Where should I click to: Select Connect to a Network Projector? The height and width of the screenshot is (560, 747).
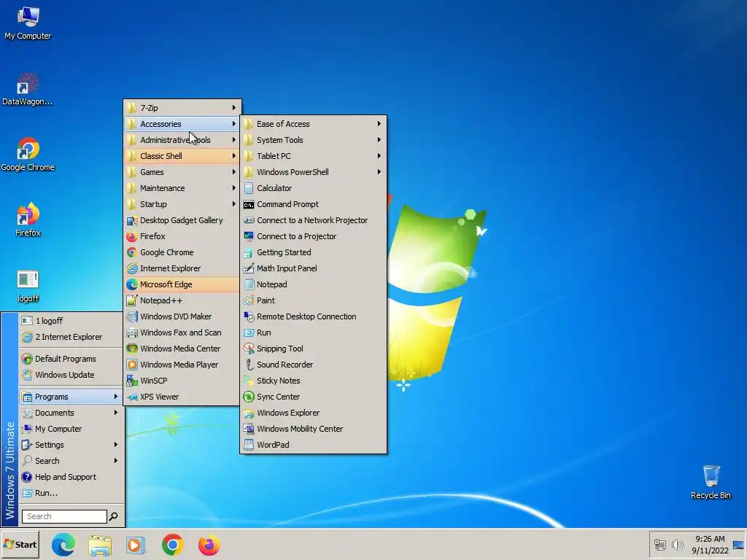click(314, 220)
